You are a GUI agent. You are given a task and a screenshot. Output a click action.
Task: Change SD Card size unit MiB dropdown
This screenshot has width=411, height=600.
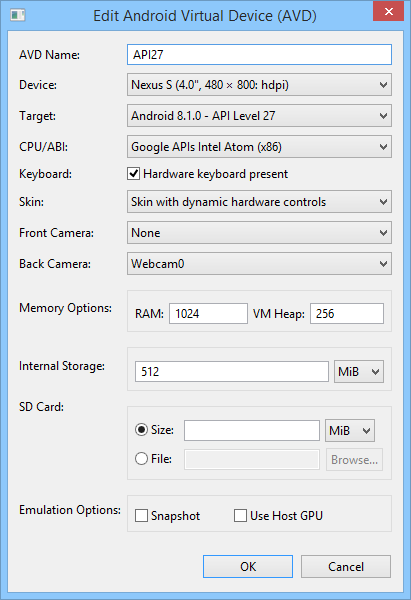click(350, 431)
